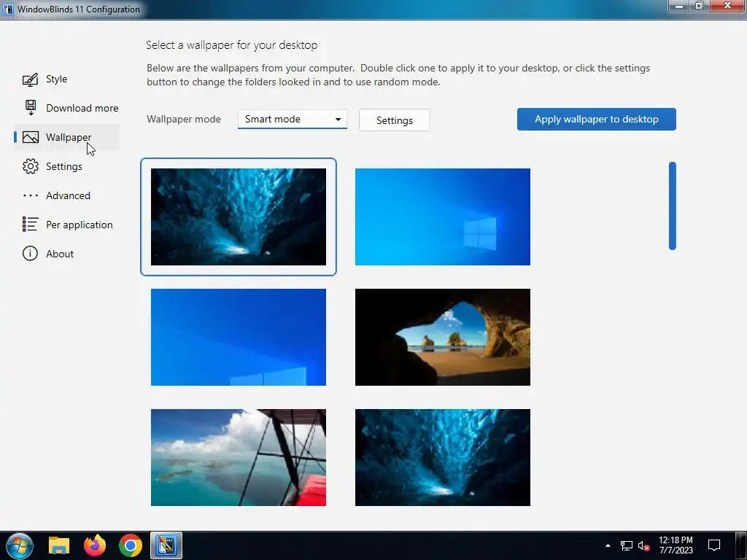
Task: Open the About page
Action: [60, 254]
